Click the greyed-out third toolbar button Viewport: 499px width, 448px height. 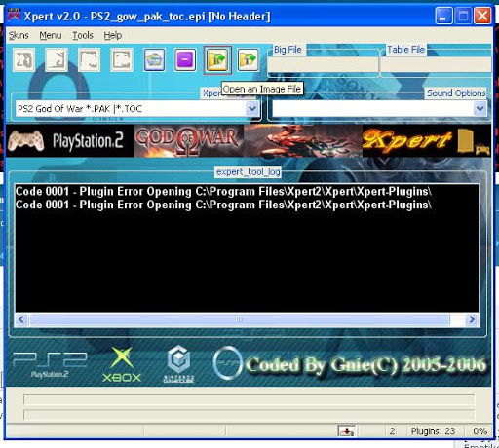pyautogui.click(x=89, y=60)
